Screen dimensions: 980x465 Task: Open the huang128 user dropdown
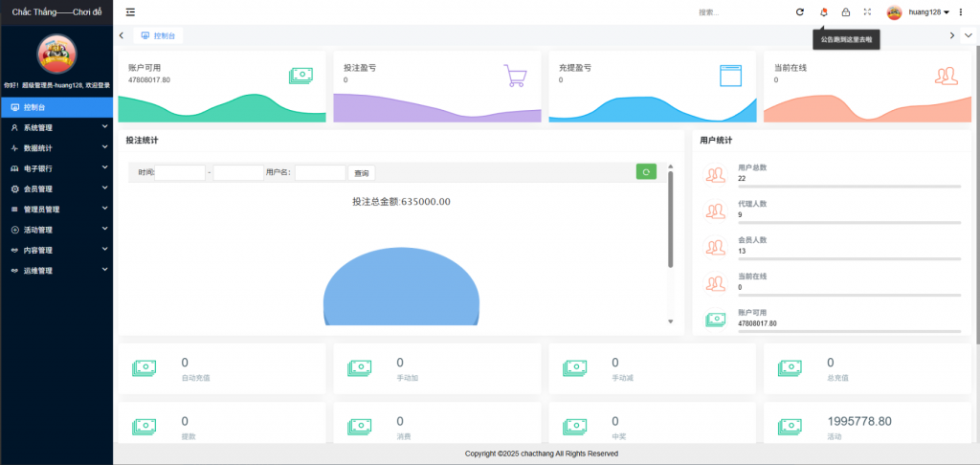coord(932,11)
